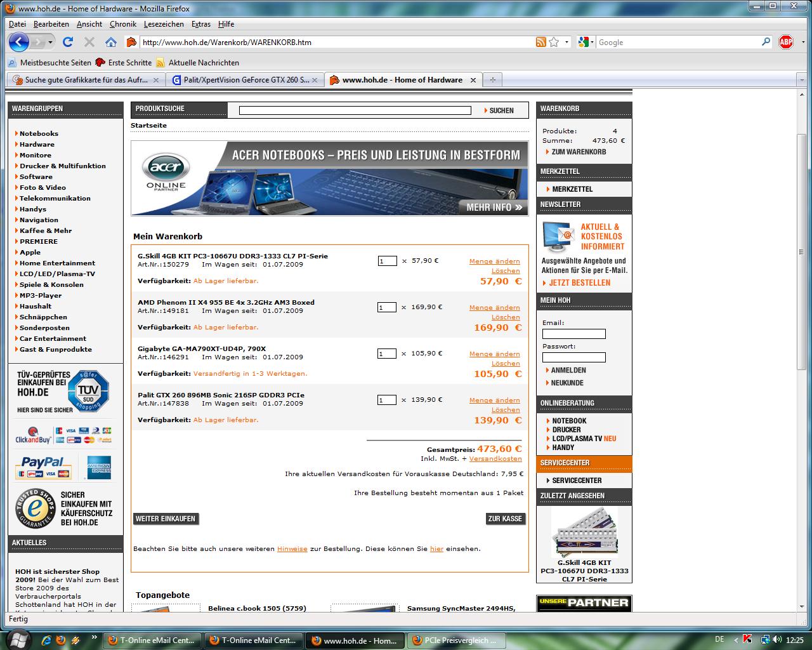Click the address bar URL field

click(336, 43)
